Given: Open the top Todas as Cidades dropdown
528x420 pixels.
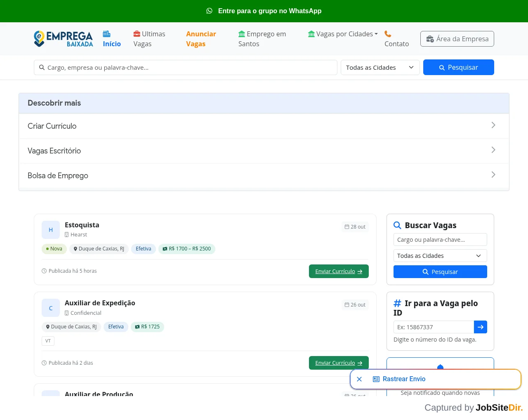Looking at the screenshot, I should click(x=380, y=67).
